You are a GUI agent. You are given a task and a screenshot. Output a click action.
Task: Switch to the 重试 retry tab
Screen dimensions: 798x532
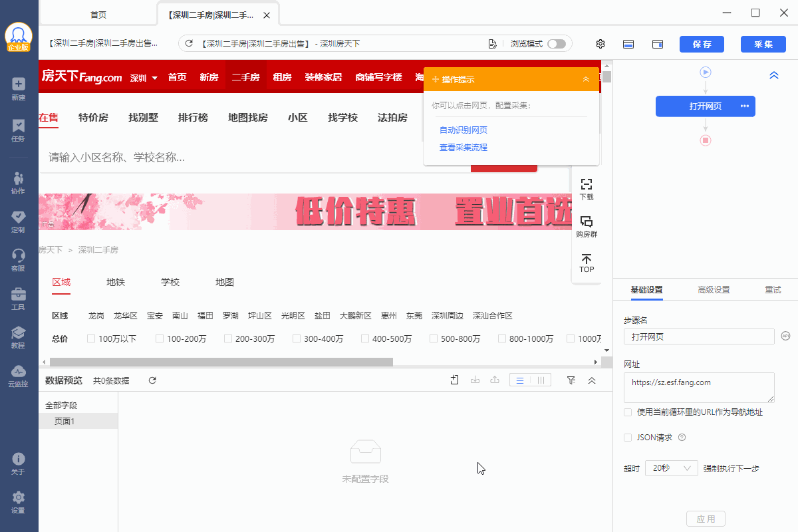click(773, 290)
